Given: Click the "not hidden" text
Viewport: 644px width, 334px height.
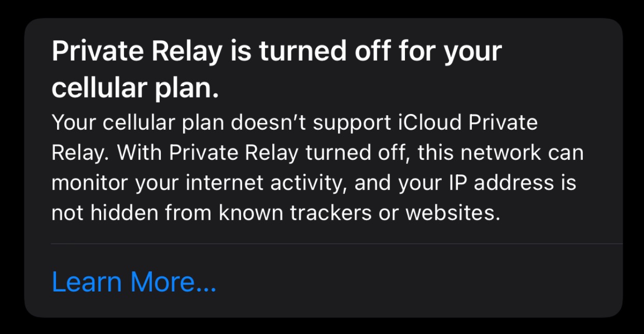Looking at the screenshot, I should click(104, 213).
